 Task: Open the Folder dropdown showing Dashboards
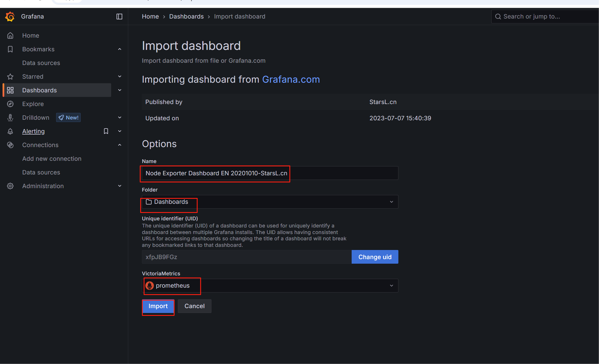click(x=270, y=202)
